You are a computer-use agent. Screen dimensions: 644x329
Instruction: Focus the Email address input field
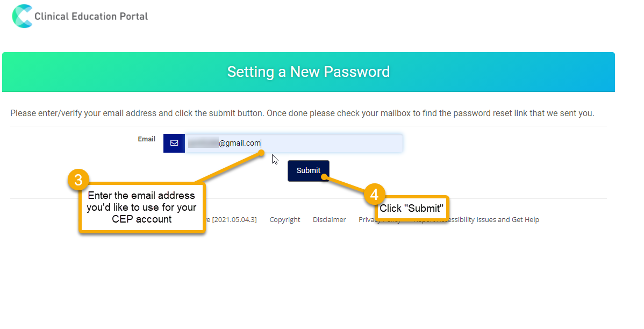click(294, 143)
